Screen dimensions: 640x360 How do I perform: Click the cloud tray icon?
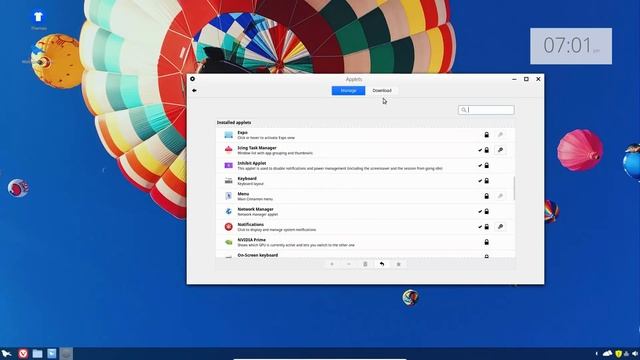[608, 353]
